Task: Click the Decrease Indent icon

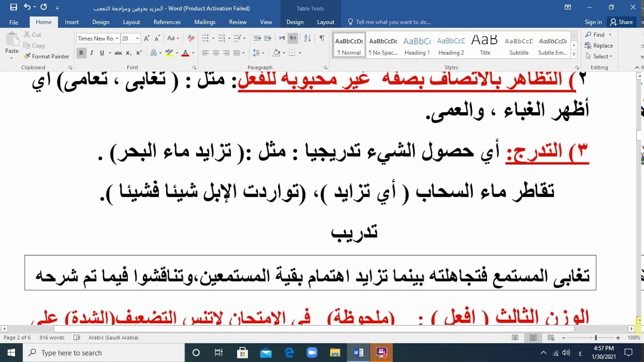Action: (257, 38)
